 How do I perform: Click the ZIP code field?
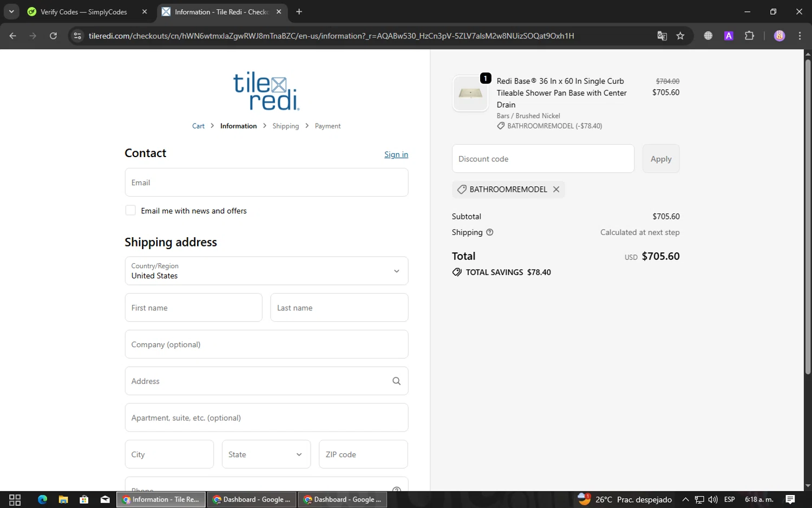coord(363,454)
